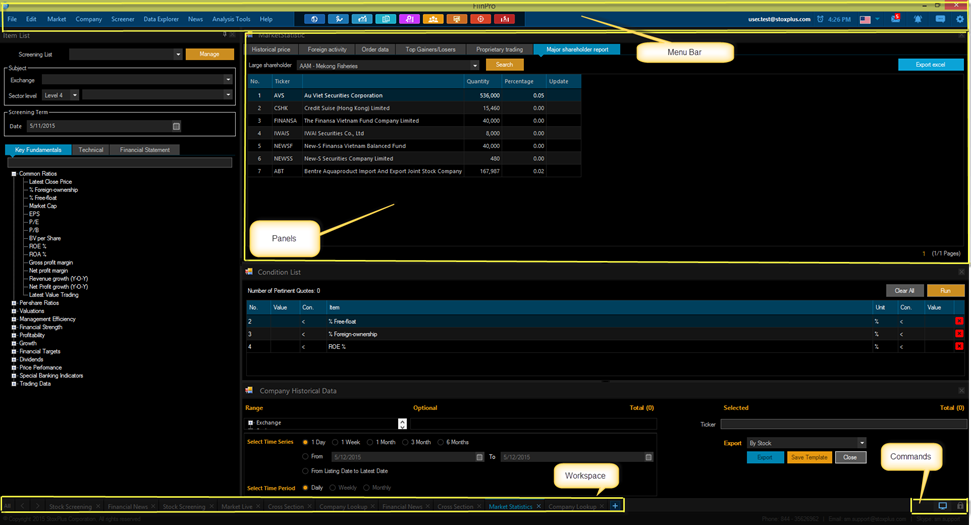Click the magenta toolbar icon
Viewport: 971px width, 525px height.
409,19
